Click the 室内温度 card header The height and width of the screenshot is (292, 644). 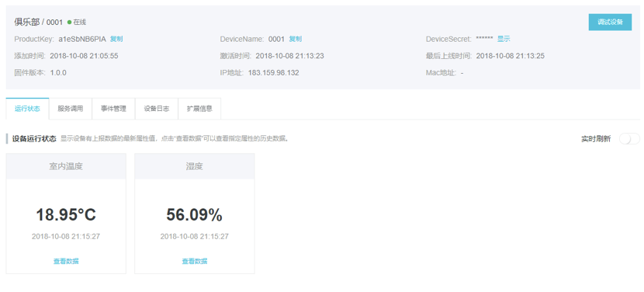[66, 166]
